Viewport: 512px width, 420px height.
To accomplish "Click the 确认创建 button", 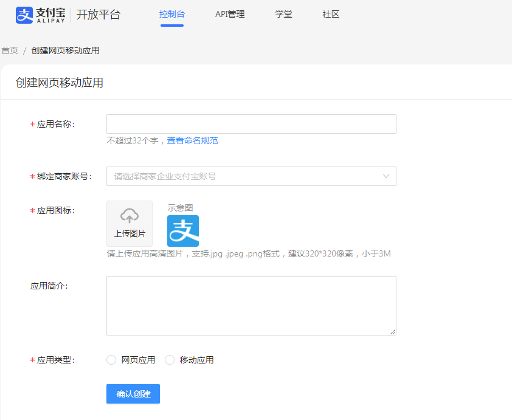I will pos(133,394).
